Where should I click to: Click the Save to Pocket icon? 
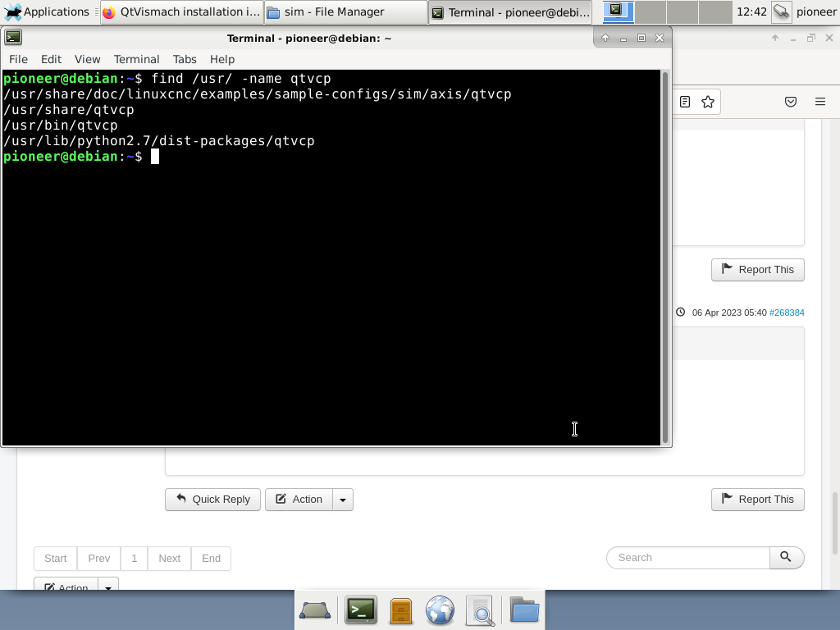791,102
